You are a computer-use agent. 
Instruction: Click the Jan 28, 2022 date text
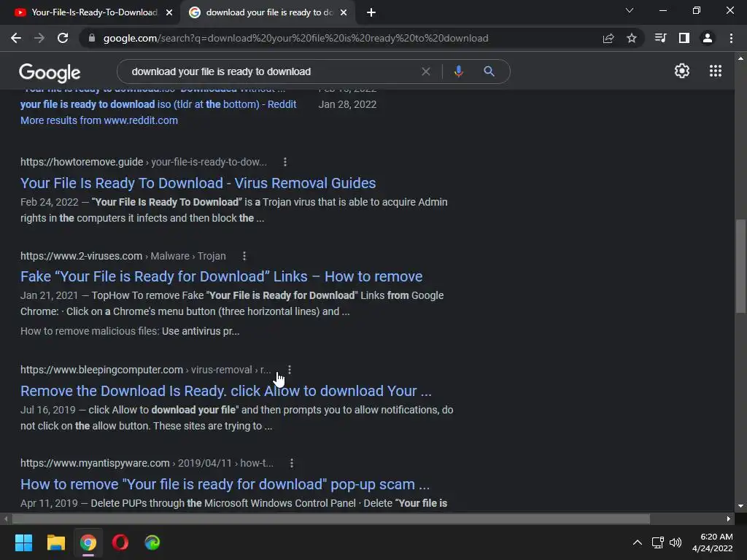[347, 104]
